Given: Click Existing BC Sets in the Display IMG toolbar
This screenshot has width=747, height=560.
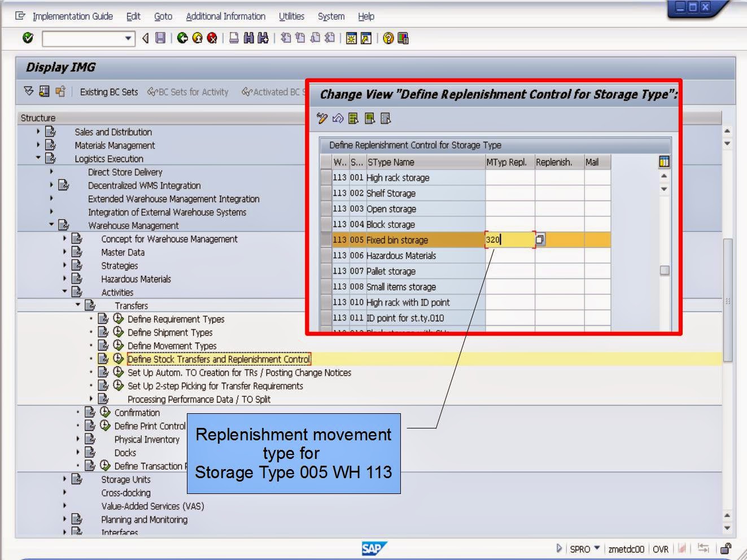Looking at the screenshot, I should [x=109, y=92].
